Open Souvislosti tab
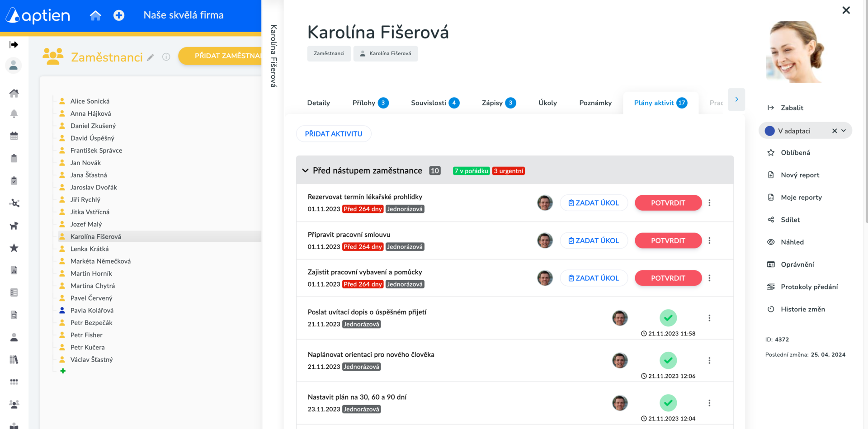868x429 pixels. tap(435, 103)
